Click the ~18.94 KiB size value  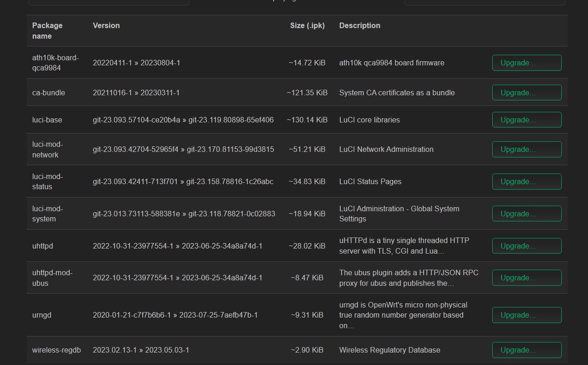coord(307,214)
